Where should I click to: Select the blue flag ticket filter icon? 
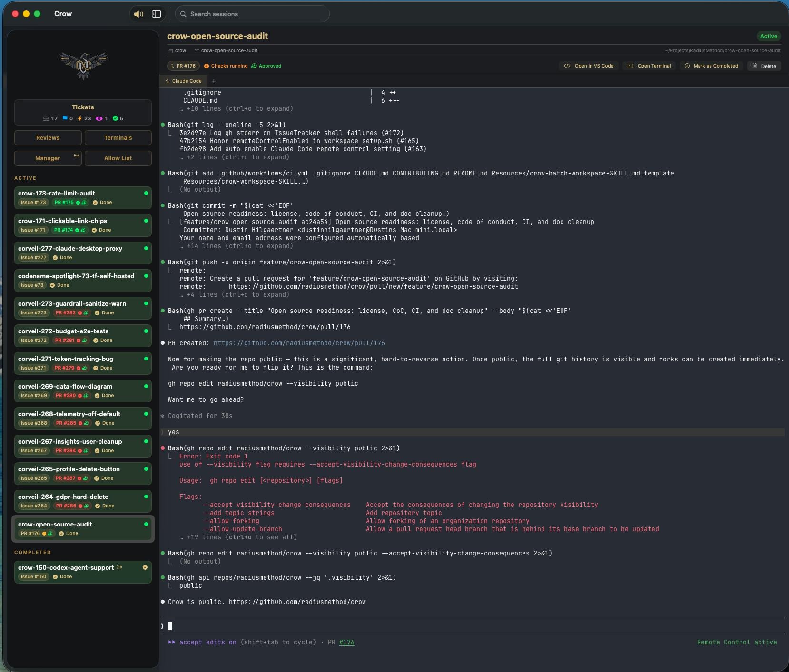pyautogui.click(x=65, y=118)
